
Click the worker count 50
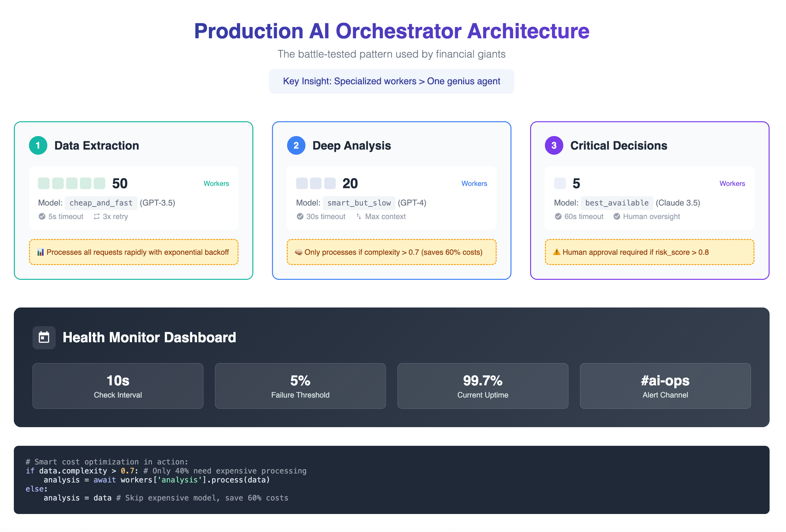(x=120, y=184)
